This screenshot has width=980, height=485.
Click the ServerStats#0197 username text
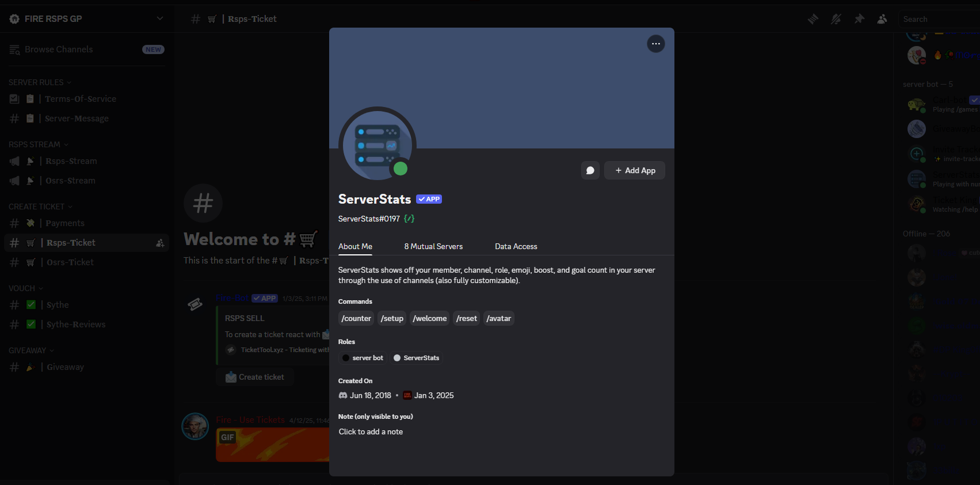click(x=369, y=219)
